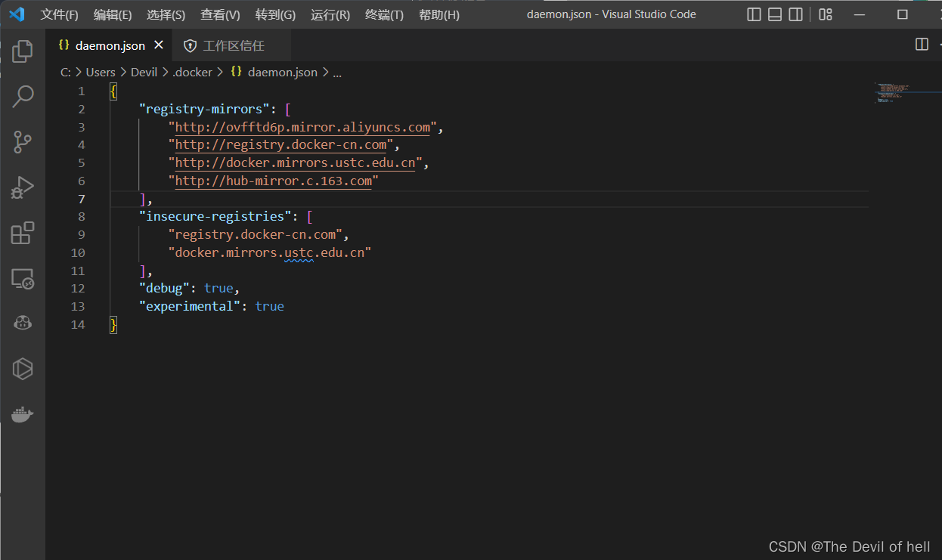The image size is (942, 560).
Task: Click the "experimental" key on line 13
Action: coord(190,307)
